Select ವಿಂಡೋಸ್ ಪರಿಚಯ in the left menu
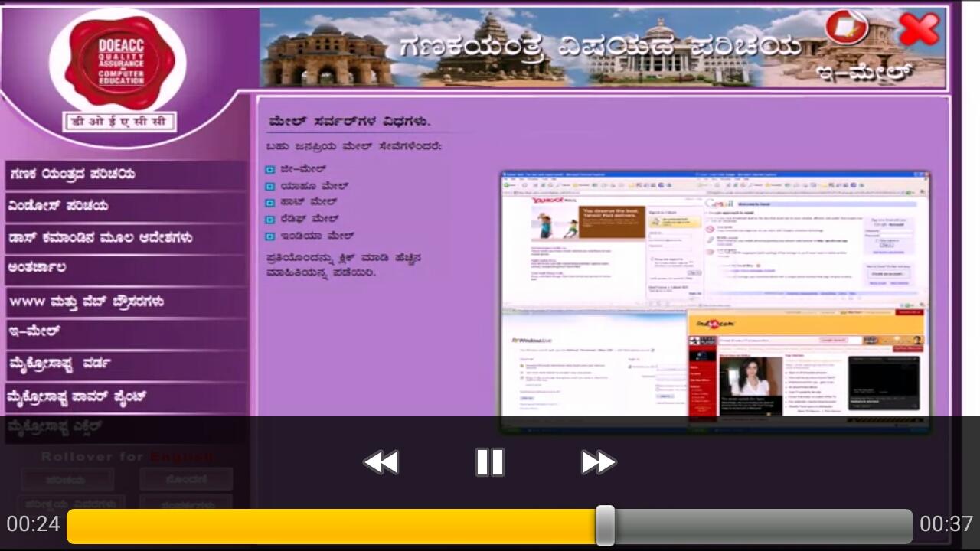 coord(126,206)
